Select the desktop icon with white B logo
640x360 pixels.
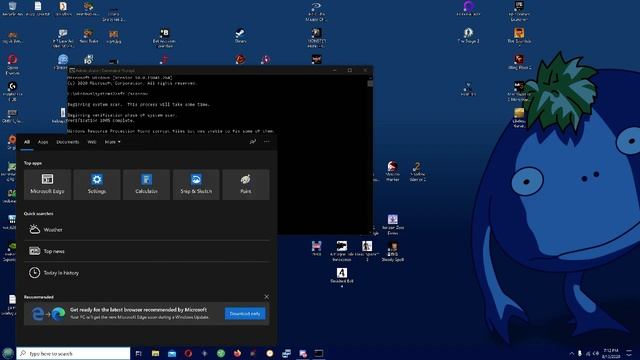click(x=164, y=38)
